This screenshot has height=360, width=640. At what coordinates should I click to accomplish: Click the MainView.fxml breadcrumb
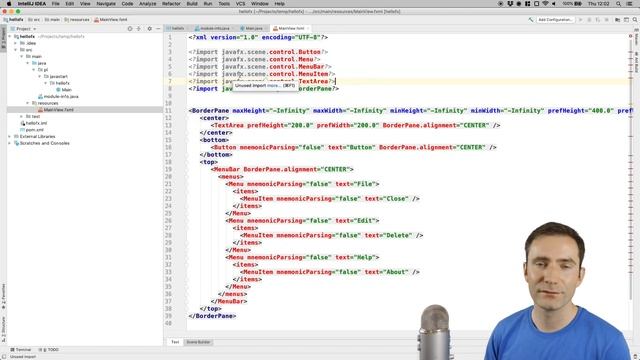coord(111,20)
